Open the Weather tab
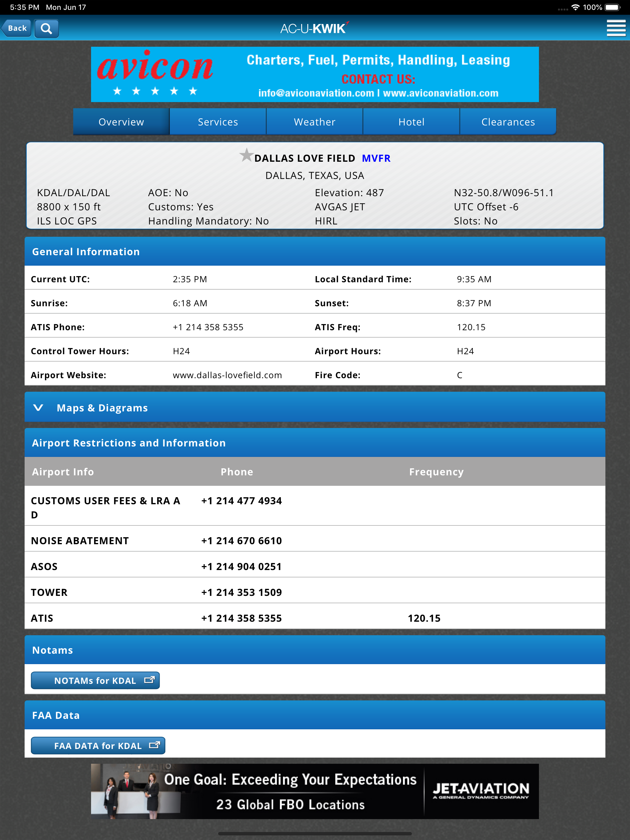Image resolution: width=630 pixels, height=840 pixels. [x=314, y=122]
